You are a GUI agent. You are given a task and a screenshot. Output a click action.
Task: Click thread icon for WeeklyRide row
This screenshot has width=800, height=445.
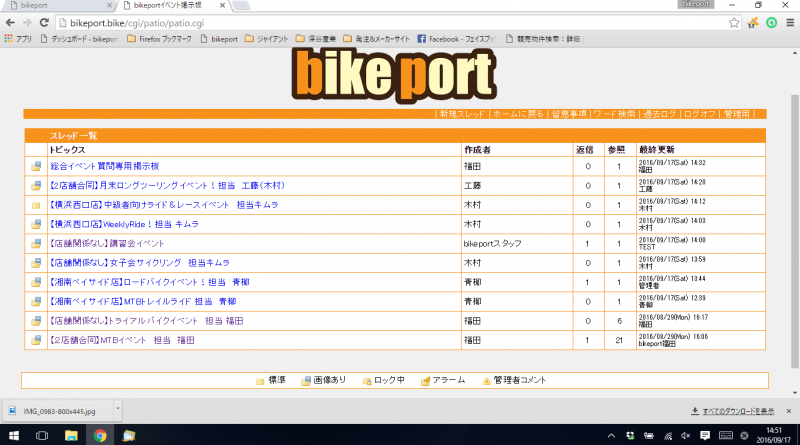[36, 225]
